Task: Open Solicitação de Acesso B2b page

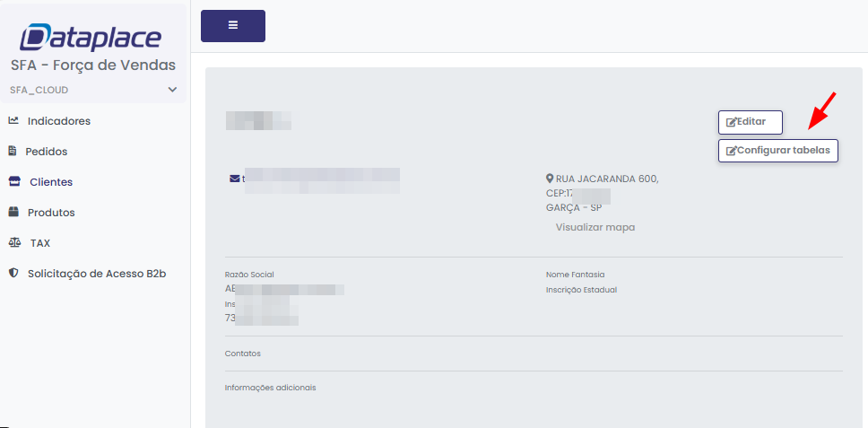Action: click(97, 274)
